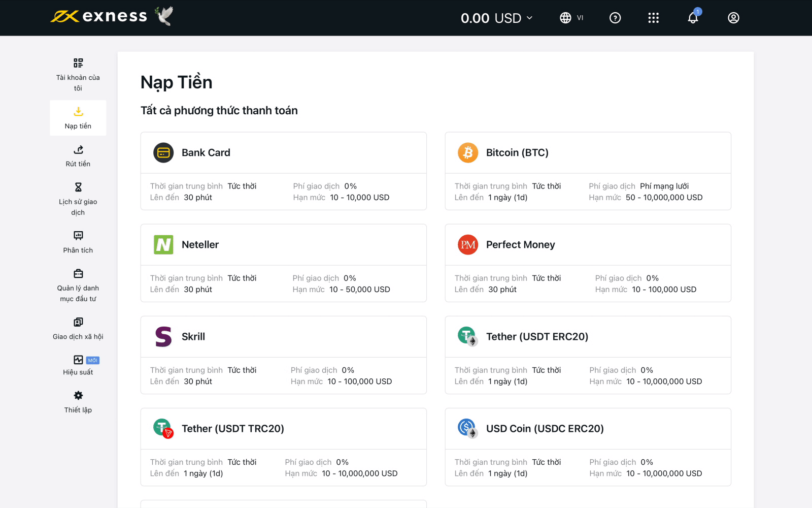
Task: Open the user profile icon
Action: pos(733,18)
